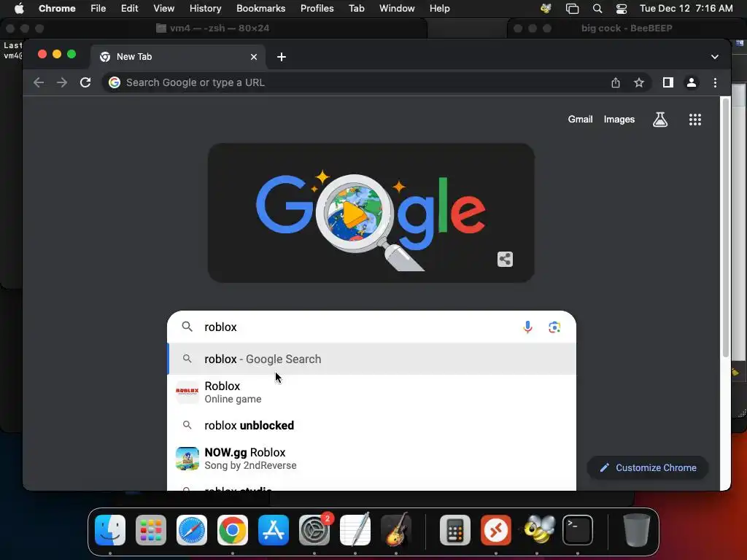Open GarageBand from the Dock

click(x=396, y=530)
